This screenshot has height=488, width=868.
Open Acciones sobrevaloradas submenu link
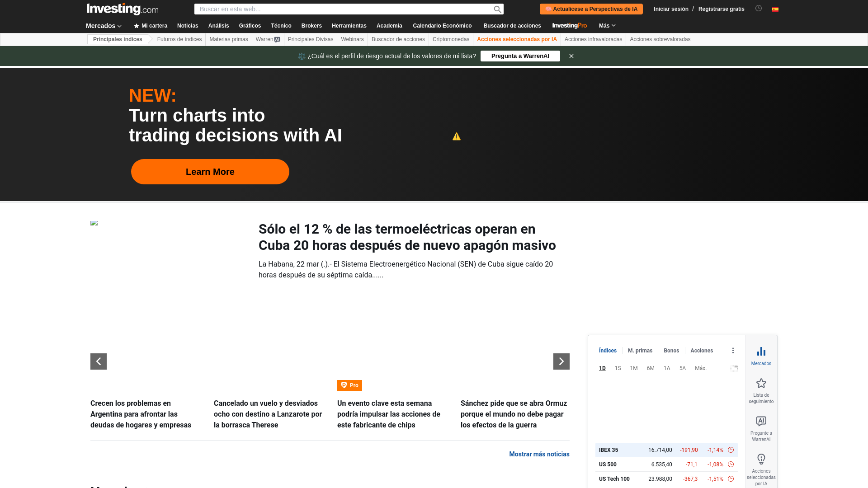point(660,39)
